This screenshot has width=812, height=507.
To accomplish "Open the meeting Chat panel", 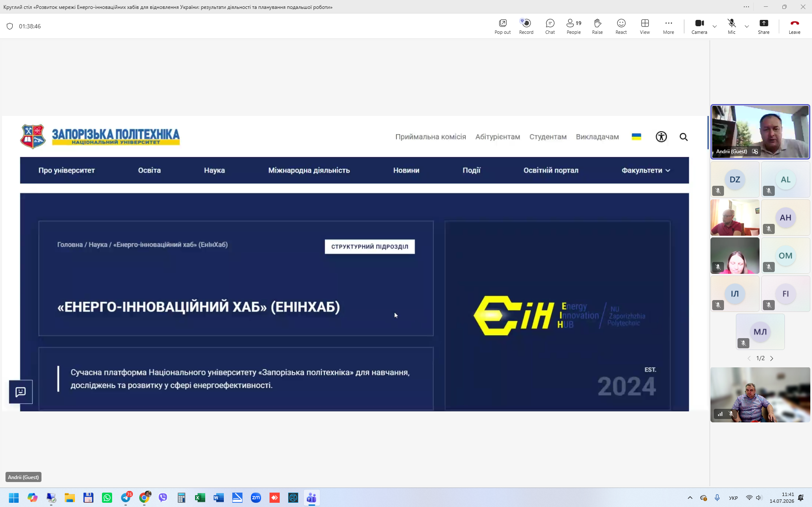I will [x=550, y=26].
